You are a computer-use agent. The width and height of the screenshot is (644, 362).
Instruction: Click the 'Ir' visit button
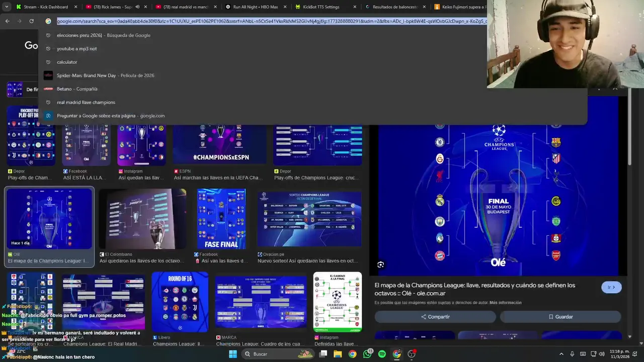(x=611, y=287)
